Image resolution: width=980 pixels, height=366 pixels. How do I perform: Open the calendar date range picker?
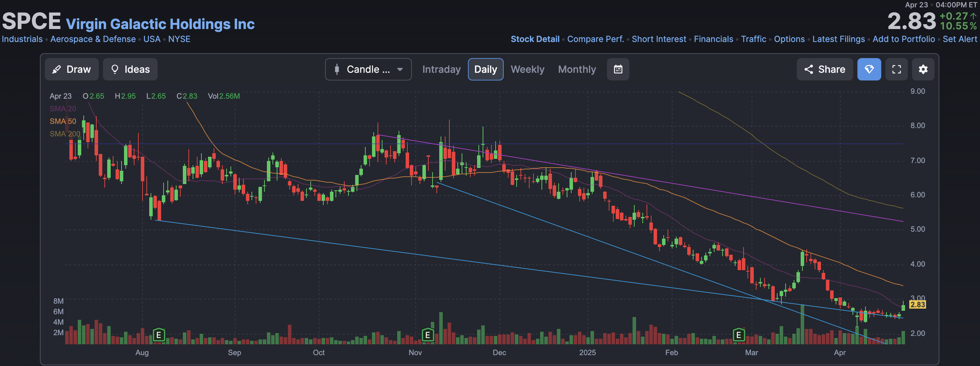click(618, 69)
